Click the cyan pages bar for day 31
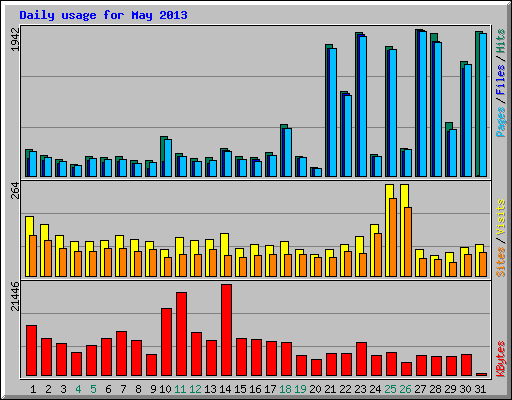Screen dimensions: 512x400 (483, 105)
